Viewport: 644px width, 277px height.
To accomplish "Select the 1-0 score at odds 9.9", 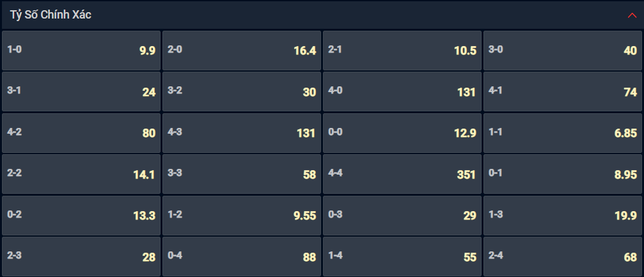I will point(81,51).
